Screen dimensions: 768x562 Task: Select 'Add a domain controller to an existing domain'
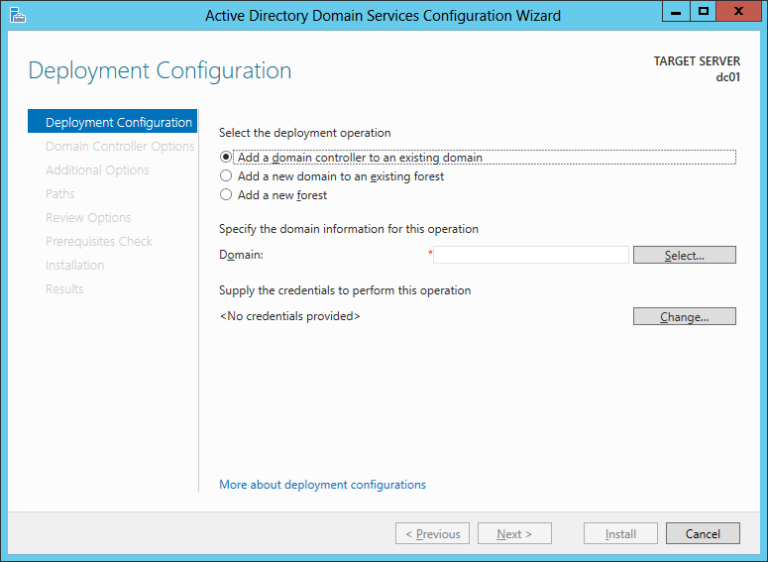pyautogui.click(x=226, y=157)
